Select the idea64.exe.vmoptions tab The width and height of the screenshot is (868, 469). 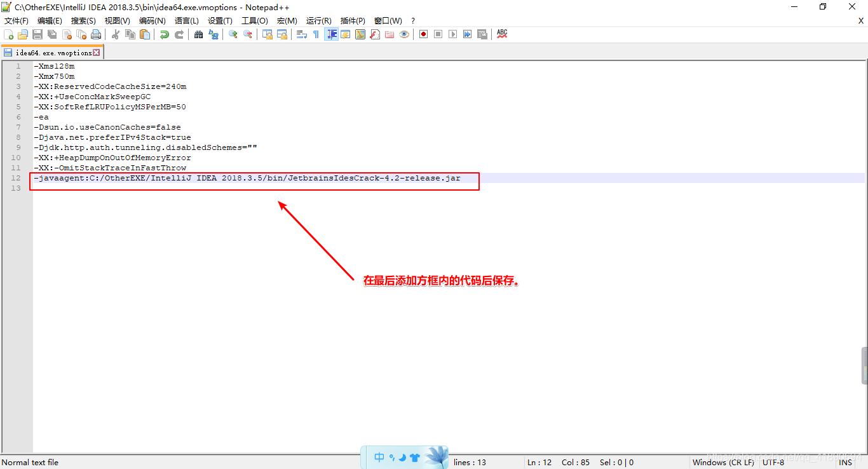(51, 53)
